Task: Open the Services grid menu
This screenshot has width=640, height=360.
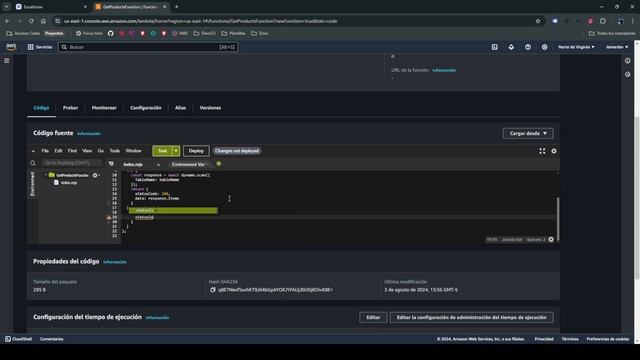Action: coord(40,47)
